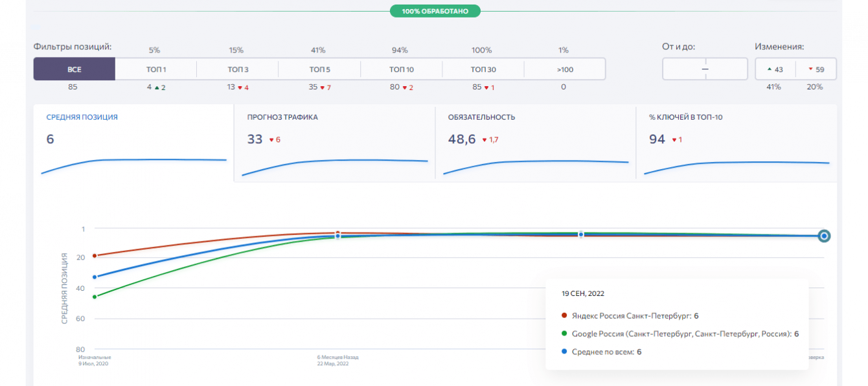Switch to the Прогноз трафика tab
Image resolution: width=868 pixels, height=386 pixels.
click(x=334, y=142)
